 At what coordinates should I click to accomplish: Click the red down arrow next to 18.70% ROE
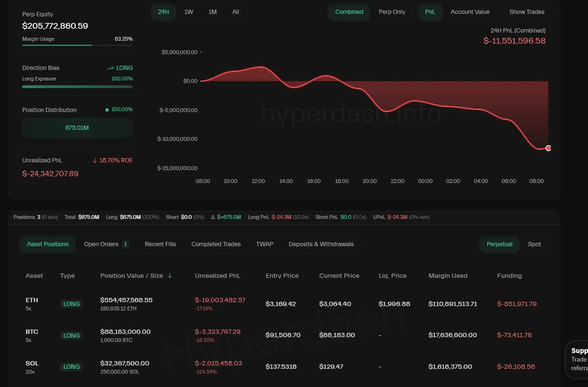(x=94, y=160)
